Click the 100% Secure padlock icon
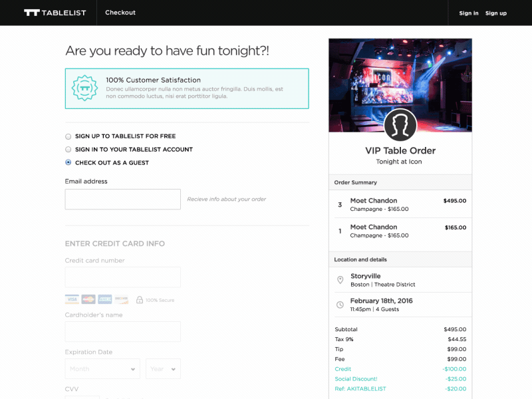Viewport: 532px width, 399px height. pyautogui.click(x=140, y=300)
